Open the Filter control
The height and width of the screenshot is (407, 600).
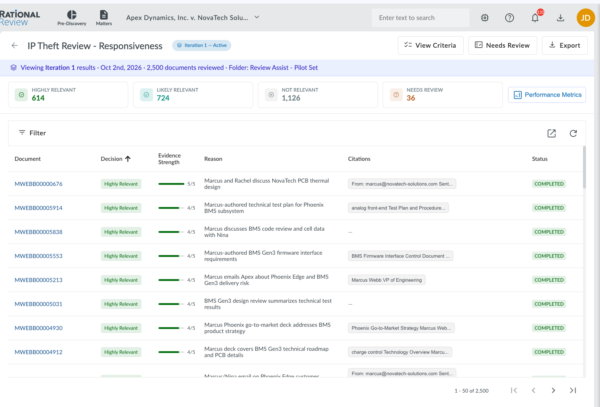tap(32, 133)
